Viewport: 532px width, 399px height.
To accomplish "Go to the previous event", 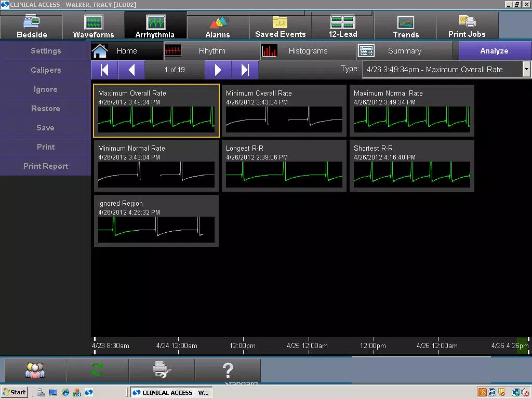I will [131, 70].
